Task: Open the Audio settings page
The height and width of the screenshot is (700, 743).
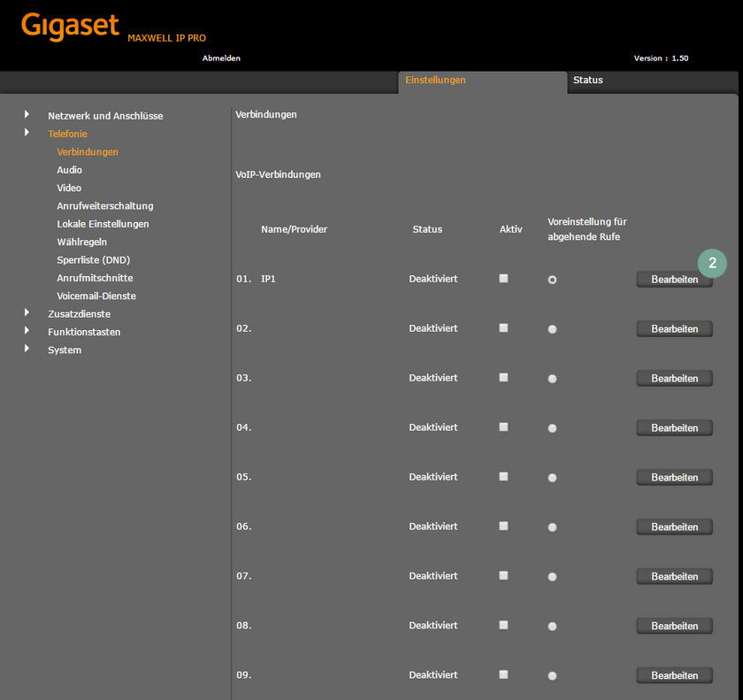Action: pyautogui.click(x=69, y=169)
